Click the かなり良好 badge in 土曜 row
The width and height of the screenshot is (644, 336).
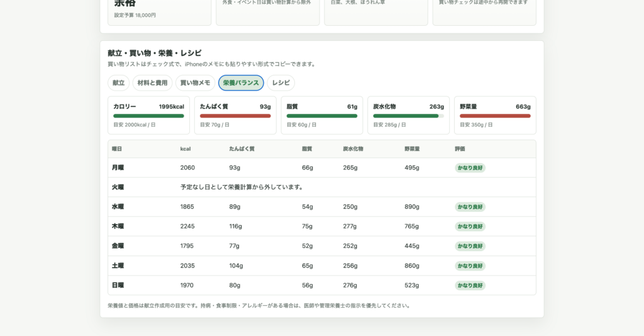pyautogui.click(x=470, y=266)
